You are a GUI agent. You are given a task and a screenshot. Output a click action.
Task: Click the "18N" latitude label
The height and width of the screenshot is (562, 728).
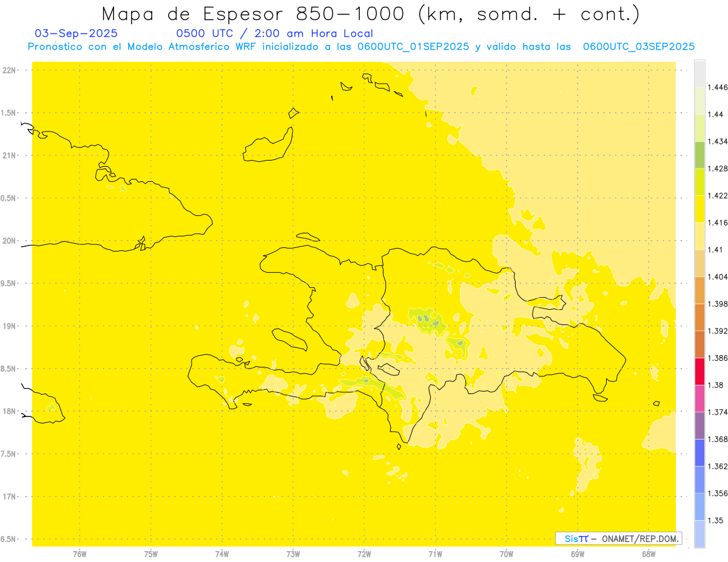9,411
